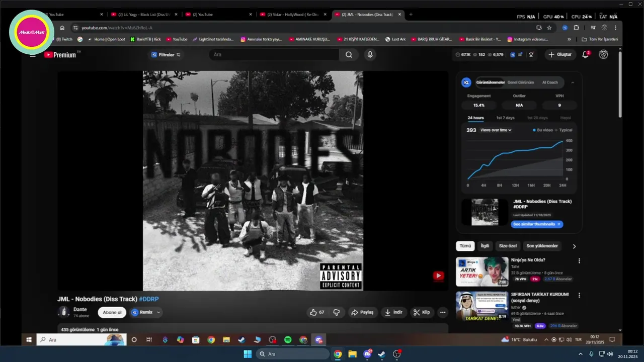
Task: Reload via browser home button
Action: tap(62, 28)
